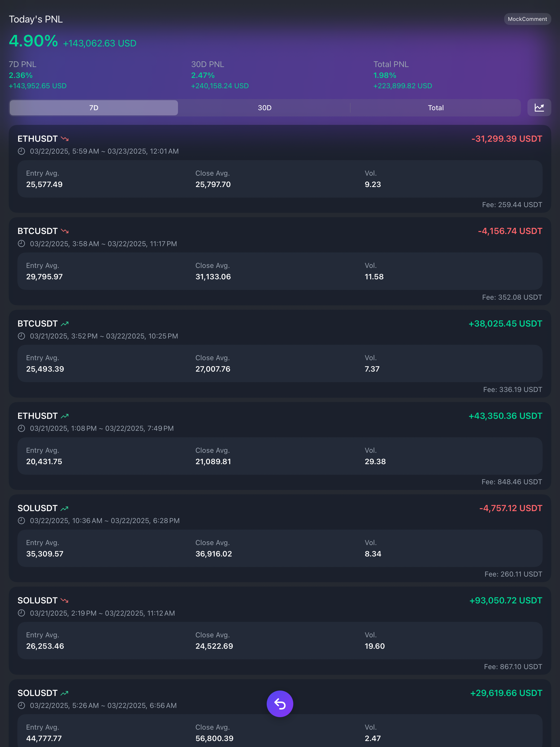Click uptrend icon beside SOLUSDT -4,757.12 trade
The width and height of the screenshot is (560, 747).
click(65, 509)
